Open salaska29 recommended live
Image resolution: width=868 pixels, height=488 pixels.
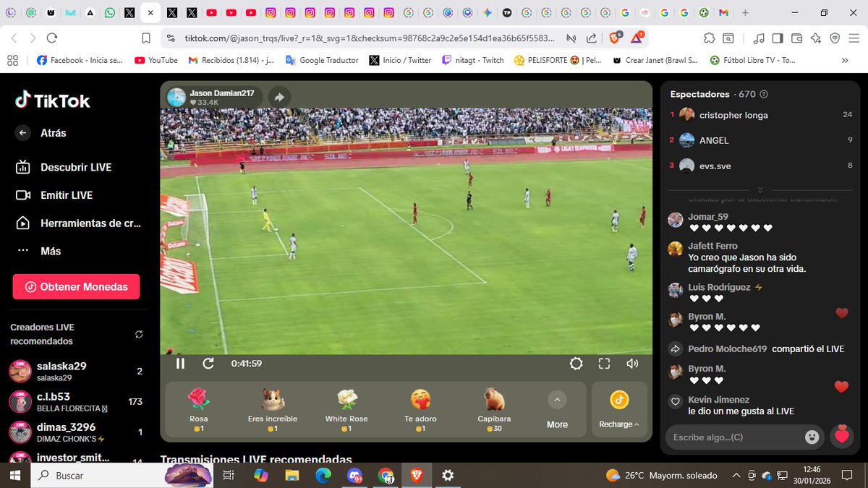[x=76, y=372]
